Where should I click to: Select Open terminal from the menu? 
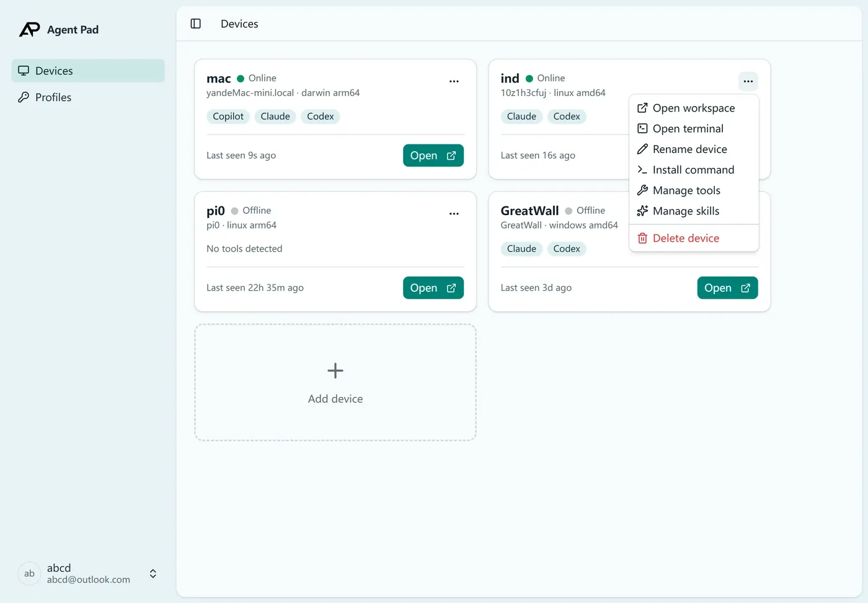pyautogui.click(x=694, y=128)
